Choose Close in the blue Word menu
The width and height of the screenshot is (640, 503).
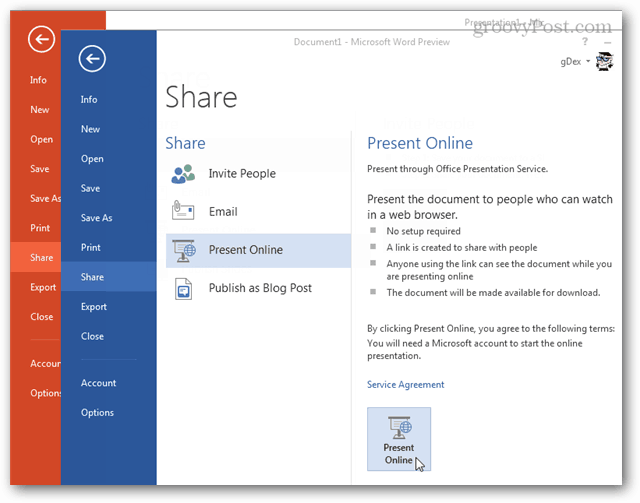92,336
